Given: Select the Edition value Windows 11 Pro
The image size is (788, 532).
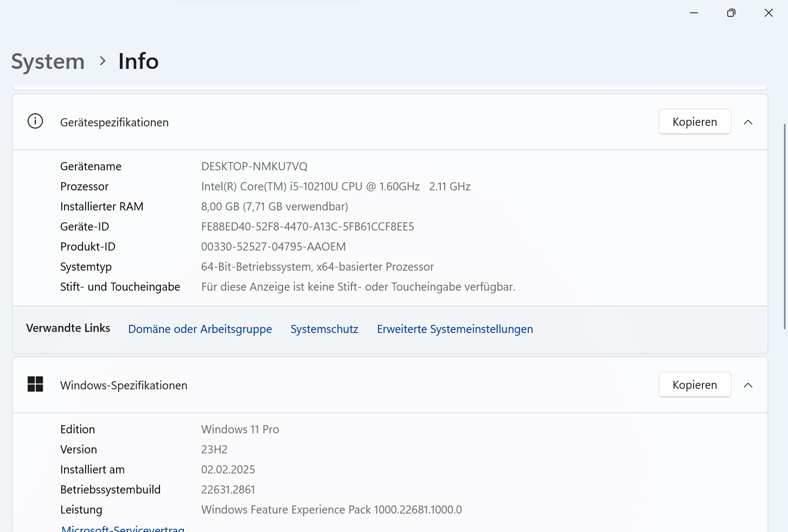Looking at the screenshot, I should pyautogui.click(x=240, y=430).
